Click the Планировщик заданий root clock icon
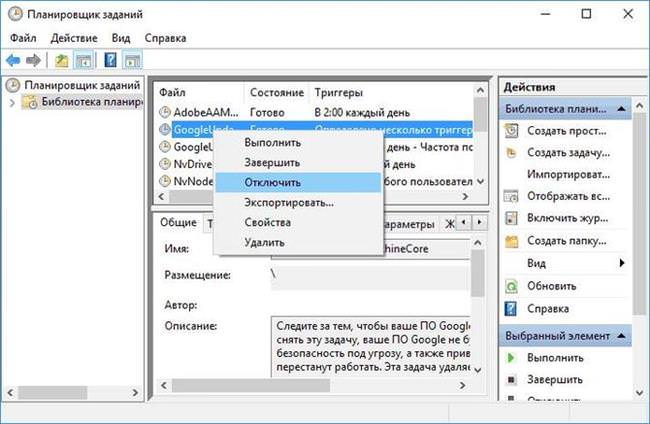650x424 pixels. coord(13,85)
